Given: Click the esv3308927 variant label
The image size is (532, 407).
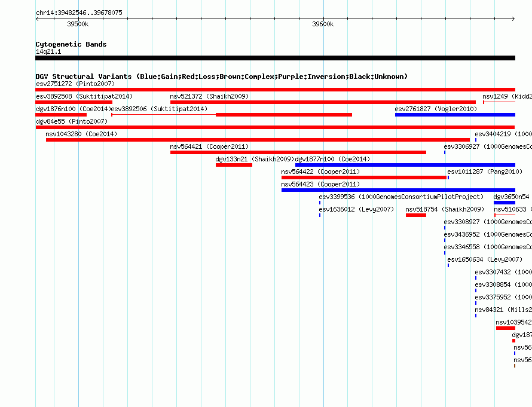Looking at the screenshot, I should (x=488, y=222).
